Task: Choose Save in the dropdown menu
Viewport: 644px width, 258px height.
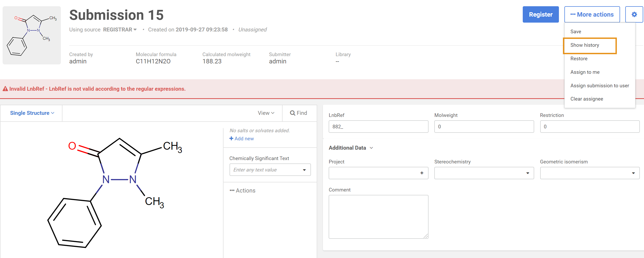Action: [x=576, y=32]
